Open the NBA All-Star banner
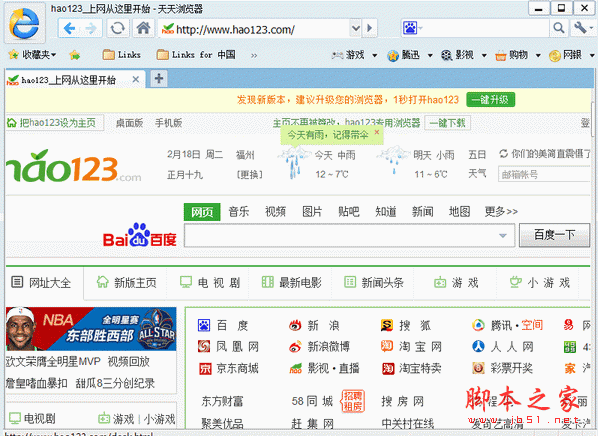This screenshot has width=598, height=436. coord(91,329)
